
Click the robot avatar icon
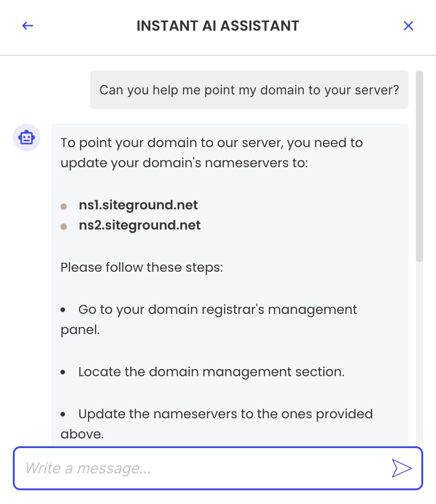(27, 137)
